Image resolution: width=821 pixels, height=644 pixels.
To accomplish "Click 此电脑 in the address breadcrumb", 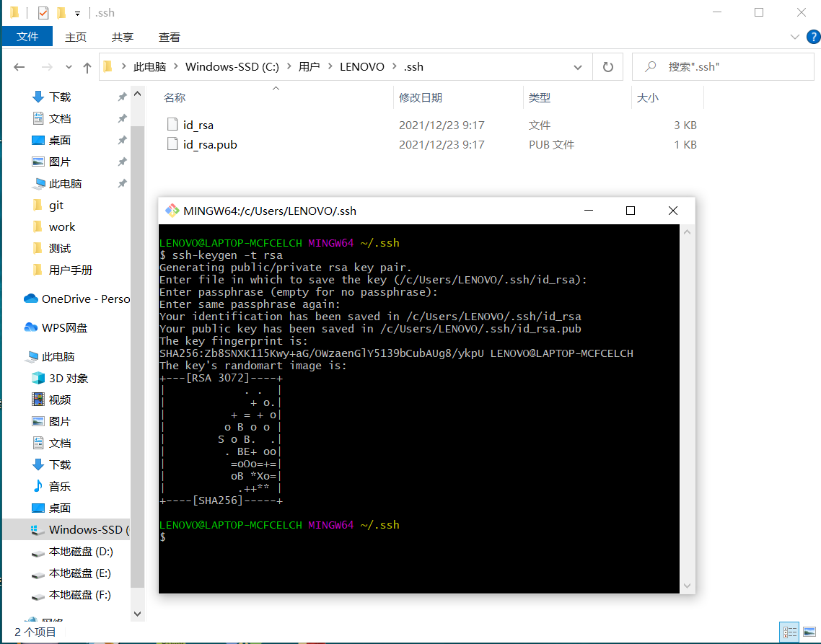I will 150,67.
